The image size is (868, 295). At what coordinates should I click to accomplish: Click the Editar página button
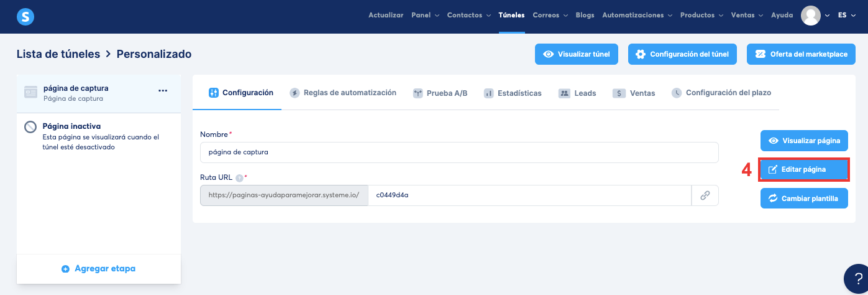[804, 169]
